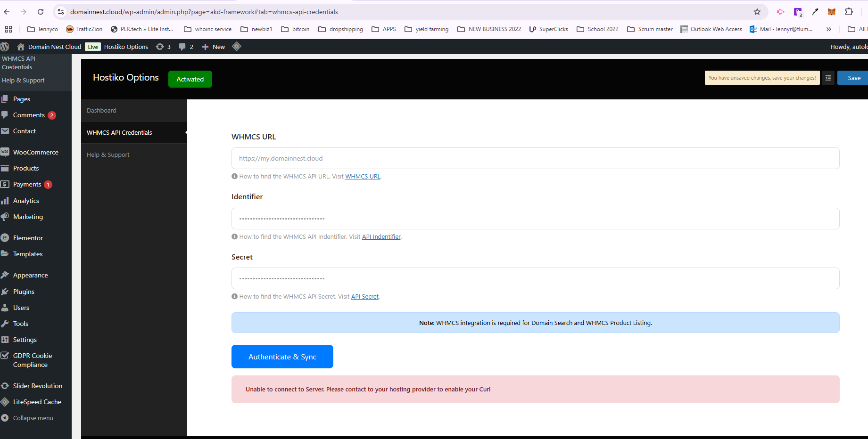The image size is (868, 439).
Task: Follow the API Secret help link
Action: coord(365,297)
